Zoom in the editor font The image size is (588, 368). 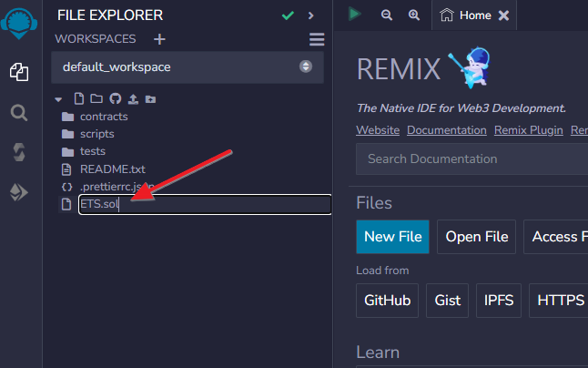click(x=413, y=15)
